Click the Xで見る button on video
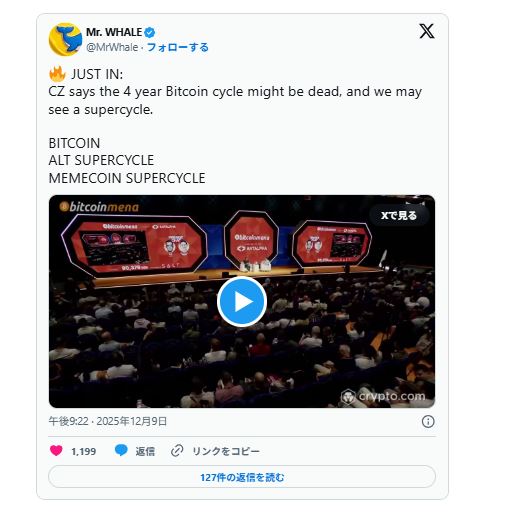Screen dimensions: 530x519 coord(399,215)
